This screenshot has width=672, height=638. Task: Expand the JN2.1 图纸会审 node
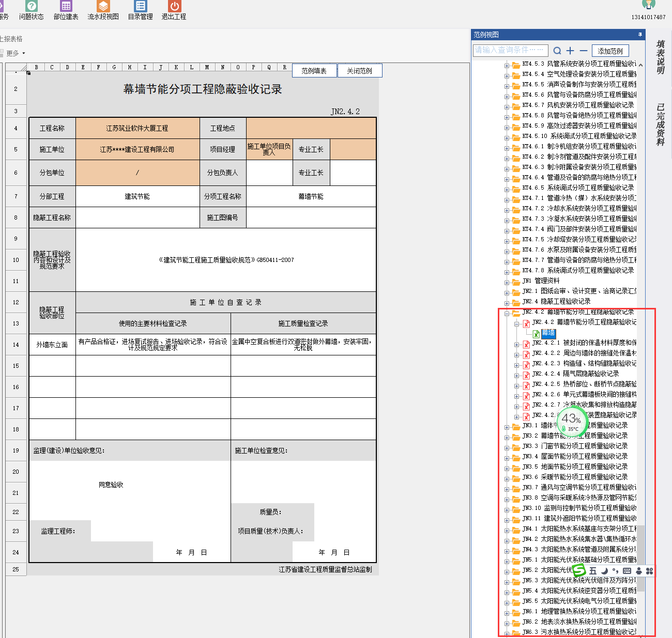click(x=507, y=292)
